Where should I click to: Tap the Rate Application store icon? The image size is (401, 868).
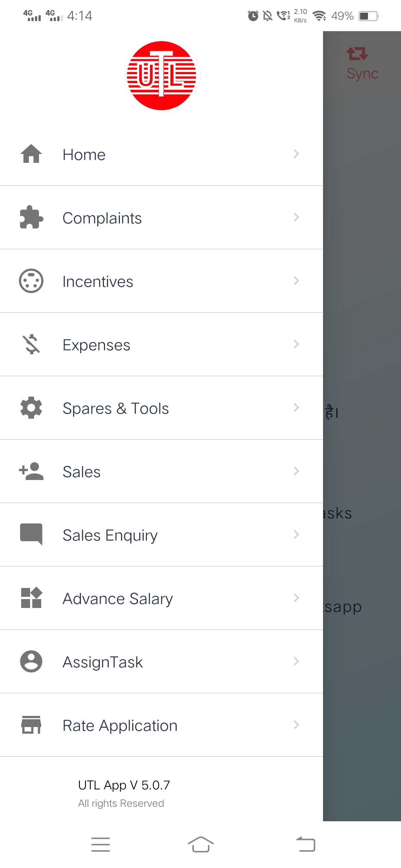coord(31,725)
